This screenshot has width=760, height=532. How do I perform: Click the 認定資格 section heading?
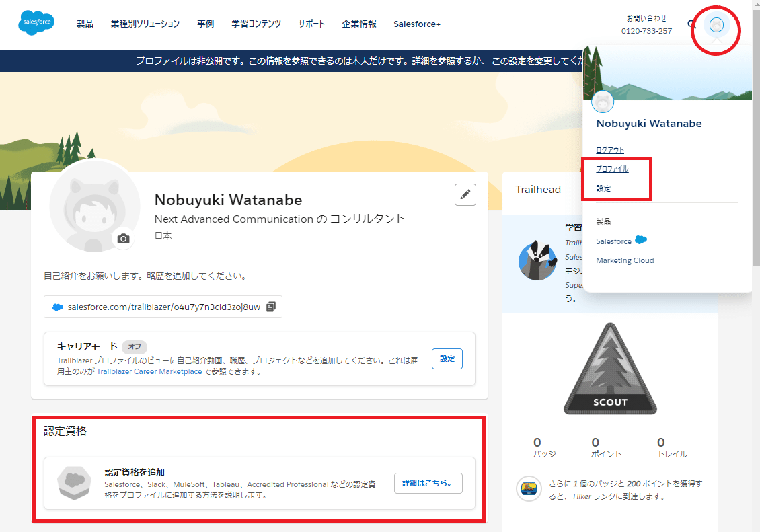tap(65, 431)
